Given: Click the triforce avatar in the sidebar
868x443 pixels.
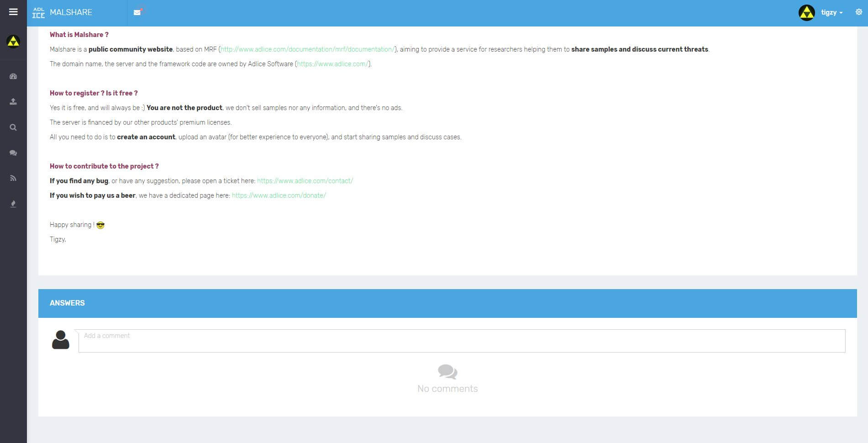Looking at the screenshot, I should click(13, 42).
